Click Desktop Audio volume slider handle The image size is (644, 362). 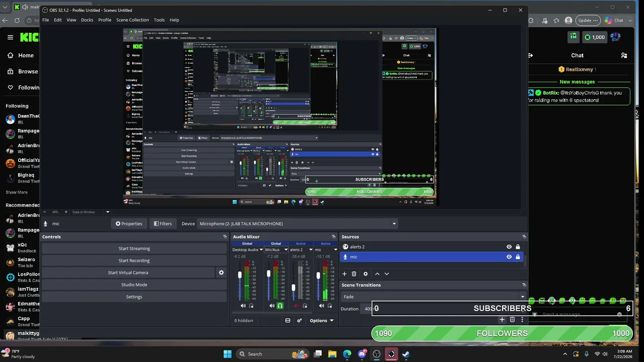pyautogui.click(x=239, y=275)
